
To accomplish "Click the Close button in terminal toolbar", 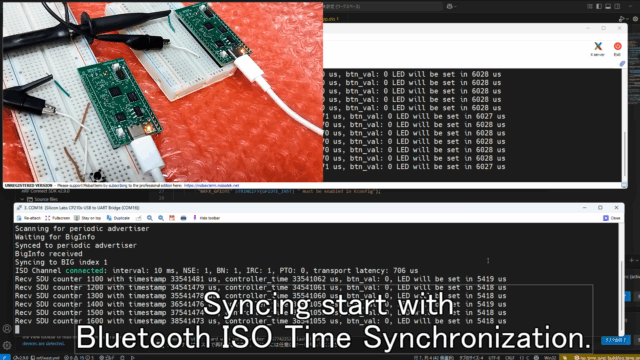I will tap(612, 218).
